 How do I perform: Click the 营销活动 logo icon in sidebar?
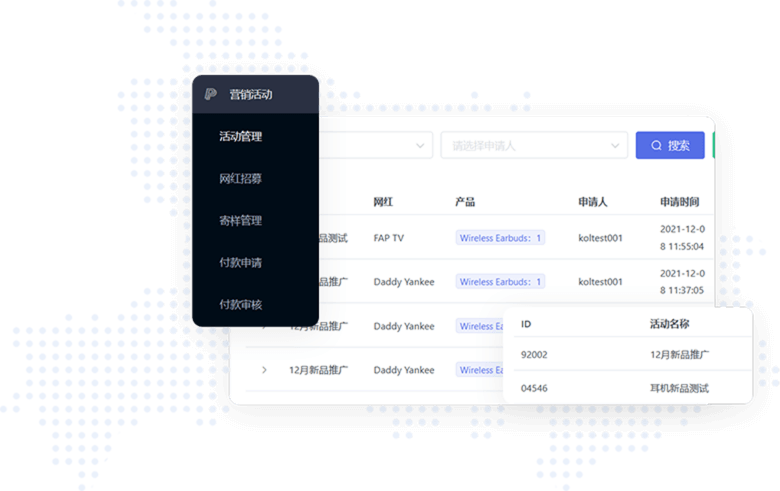tap(210, 94)
